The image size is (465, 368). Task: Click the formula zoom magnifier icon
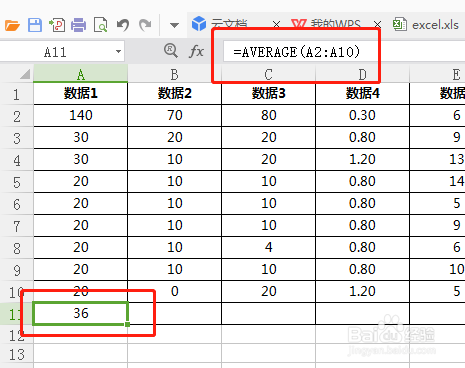[x=171, y=51]
